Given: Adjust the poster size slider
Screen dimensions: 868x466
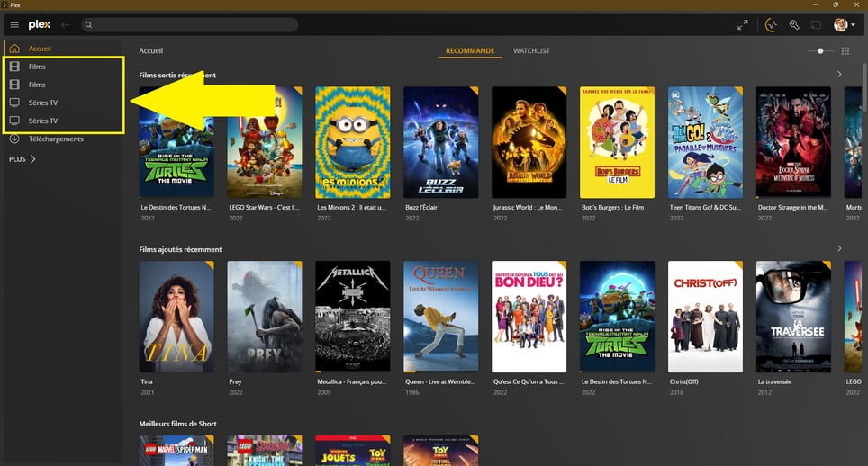Looking at the screenshot, I should pyautogui.click(x=820, y=51).
